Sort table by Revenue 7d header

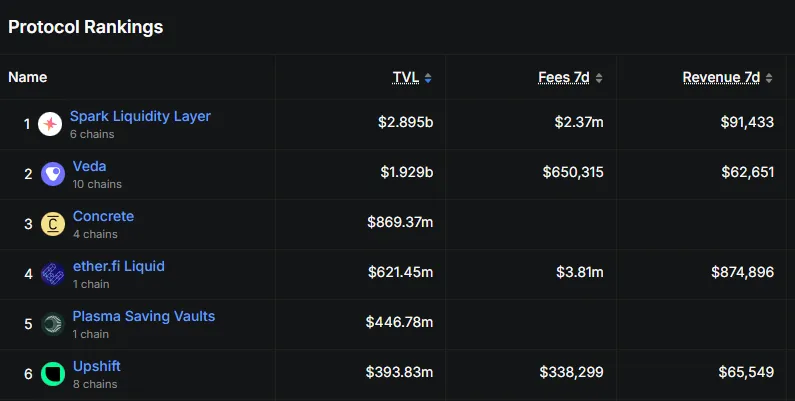(x=721, y=77)
